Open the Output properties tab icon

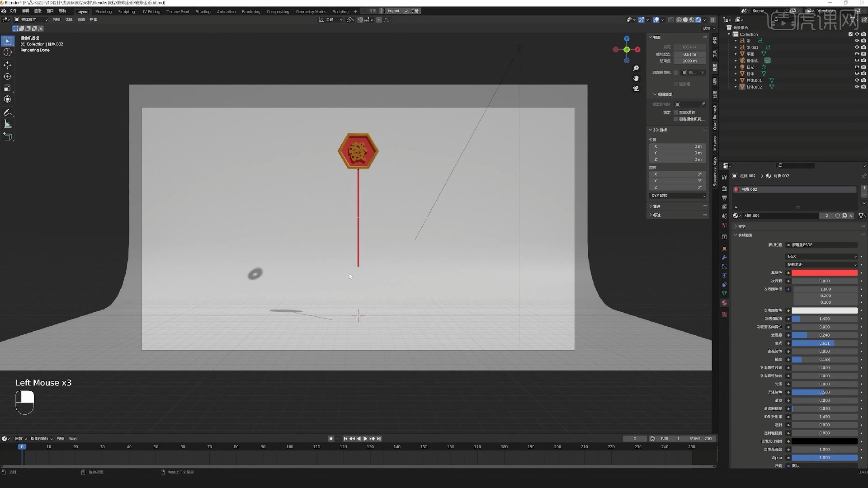click(724, 198)
